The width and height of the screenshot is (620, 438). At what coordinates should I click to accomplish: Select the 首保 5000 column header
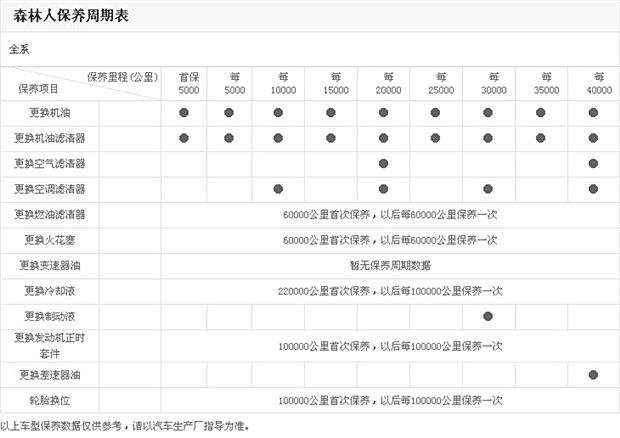click(189, 83)
